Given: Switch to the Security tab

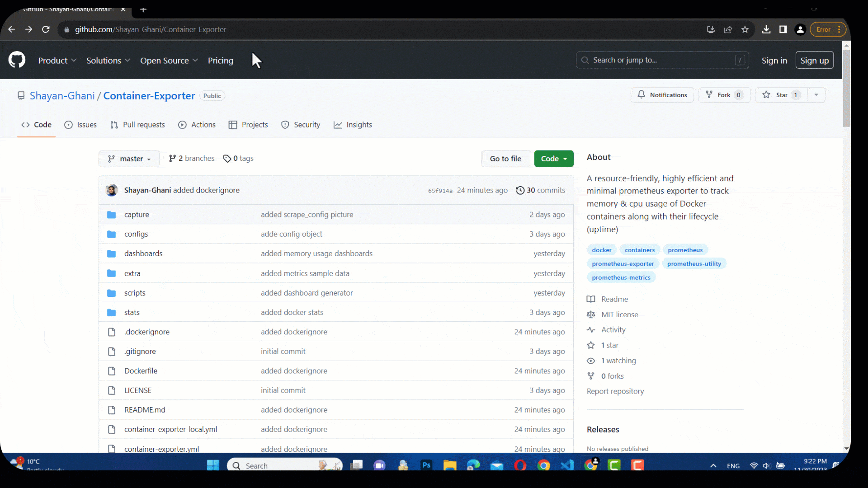Looking at the screenshot, I should click(x=301, y=125).
